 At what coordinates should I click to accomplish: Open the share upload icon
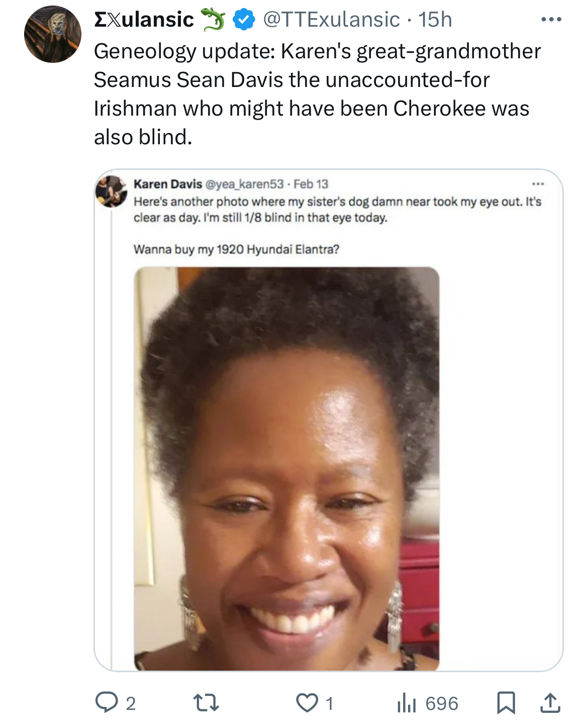point(550,702)
